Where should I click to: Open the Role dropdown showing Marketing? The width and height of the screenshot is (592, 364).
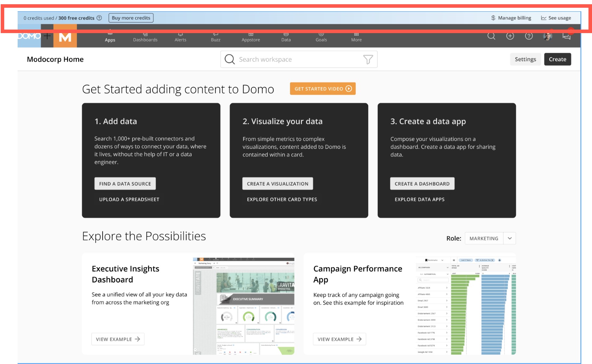490,238
